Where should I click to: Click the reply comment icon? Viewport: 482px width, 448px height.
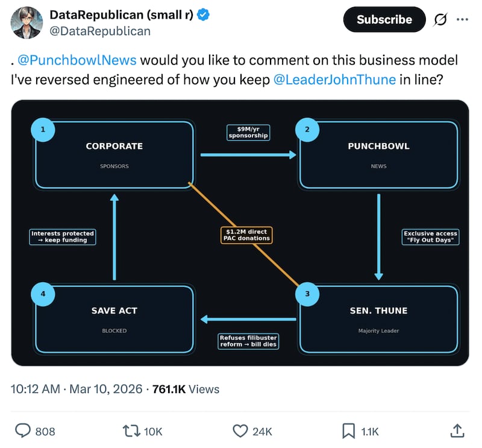23,431
